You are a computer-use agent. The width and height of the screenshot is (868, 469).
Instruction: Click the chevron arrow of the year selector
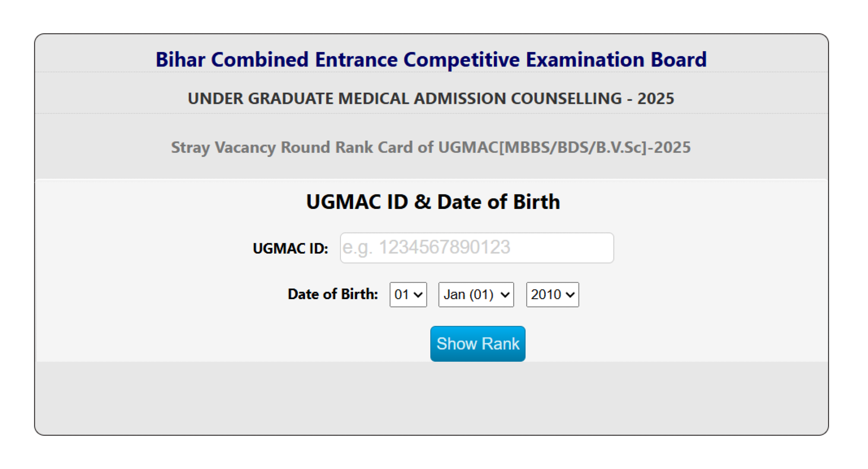point(570,295)
